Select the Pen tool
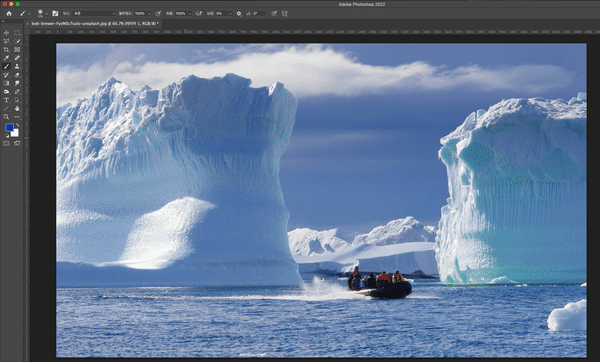Screen dimensions: 600x362 pos(17,92)
